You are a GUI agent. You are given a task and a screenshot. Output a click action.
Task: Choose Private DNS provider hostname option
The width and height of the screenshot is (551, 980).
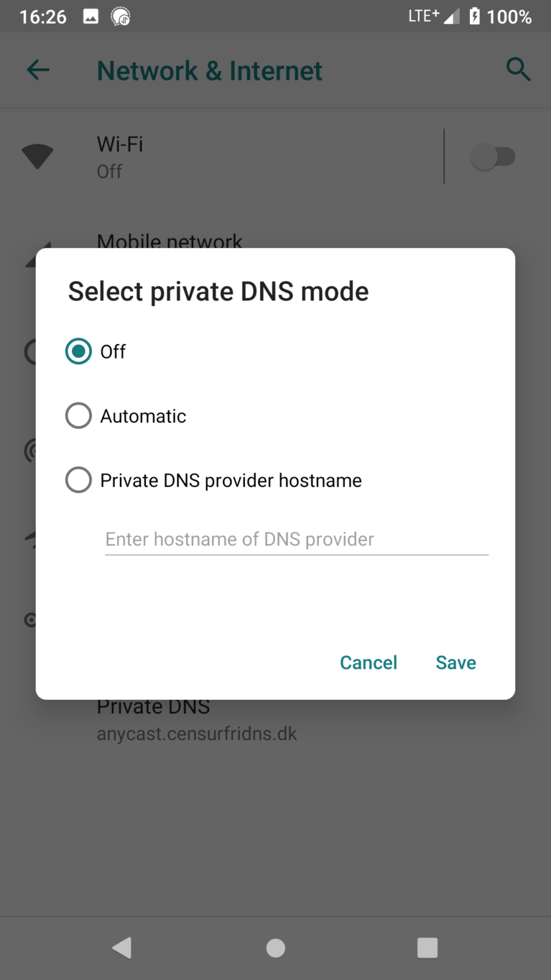click(x=78, y=480)
